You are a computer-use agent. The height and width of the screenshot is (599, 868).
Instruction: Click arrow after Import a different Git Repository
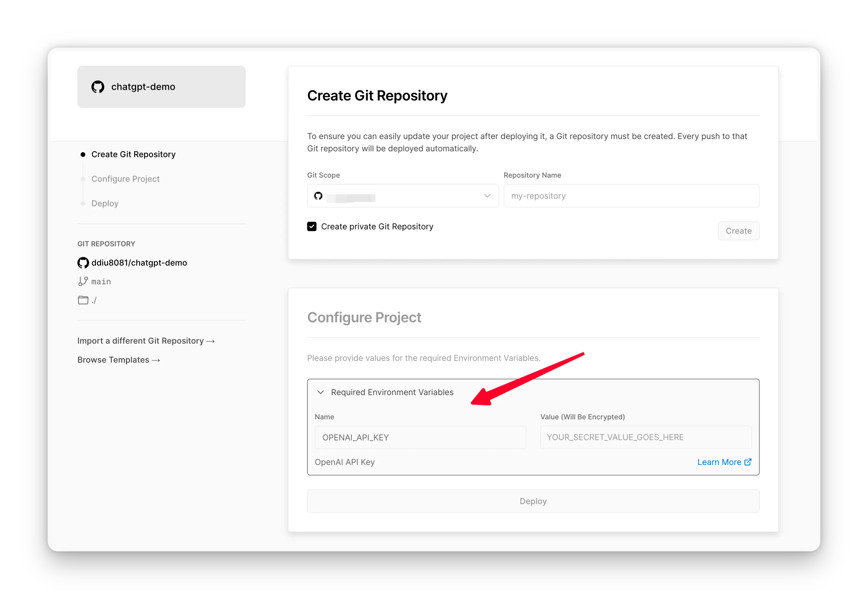coord(211,341)
